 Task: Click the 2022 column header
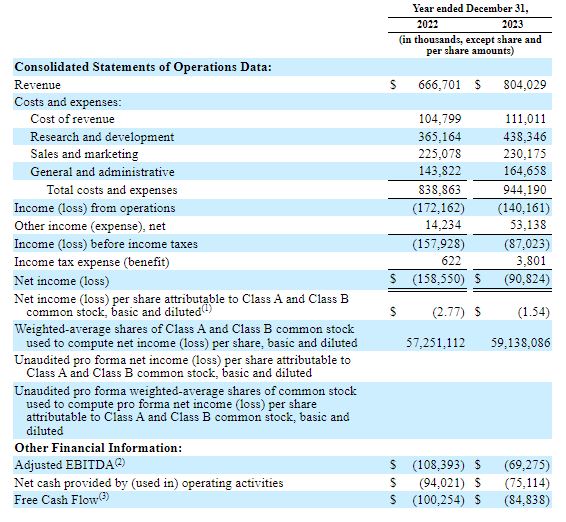[427, 25]
